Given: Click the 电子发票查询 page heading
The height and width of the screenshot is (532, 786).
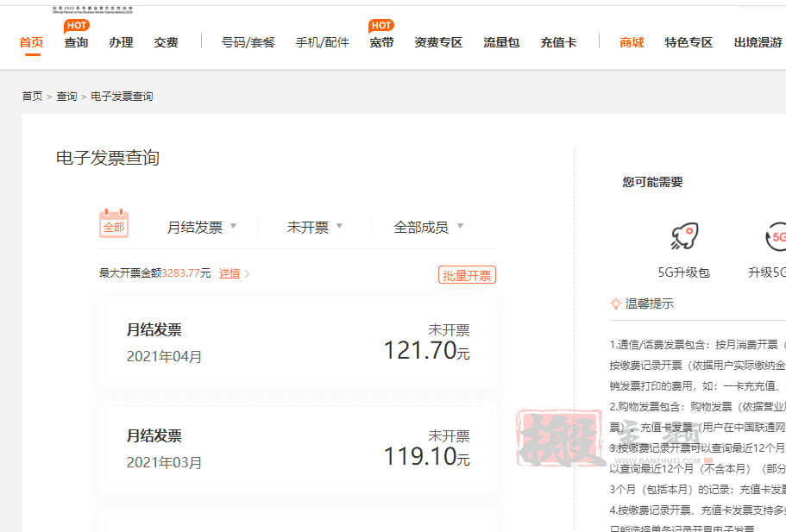Looking at the screenshot, I should click(x=108, y=158).
